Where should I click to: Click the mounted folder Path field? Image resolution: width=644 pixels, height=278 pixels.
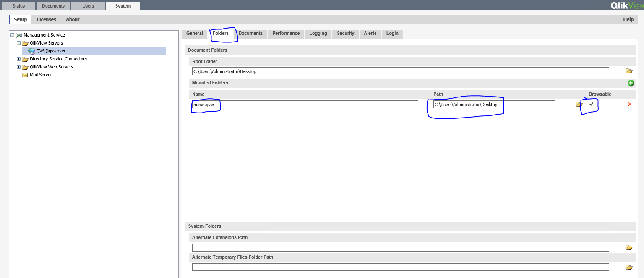(494, 105)
